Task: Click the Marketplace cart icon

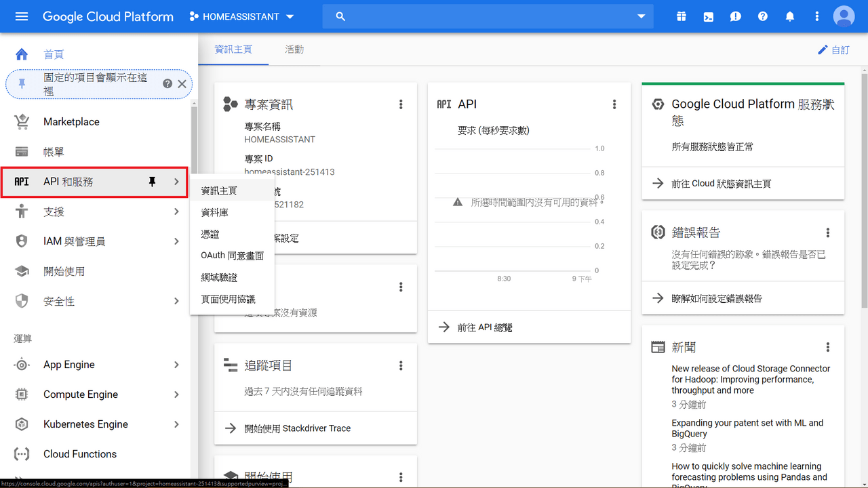Action: (x=22, y=122)
